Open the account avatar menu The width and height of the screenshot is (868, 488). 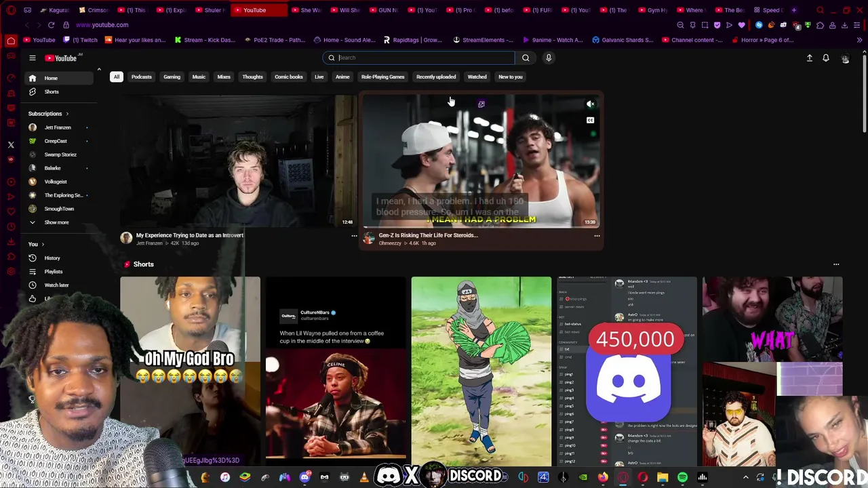click(x=845, y=58)
